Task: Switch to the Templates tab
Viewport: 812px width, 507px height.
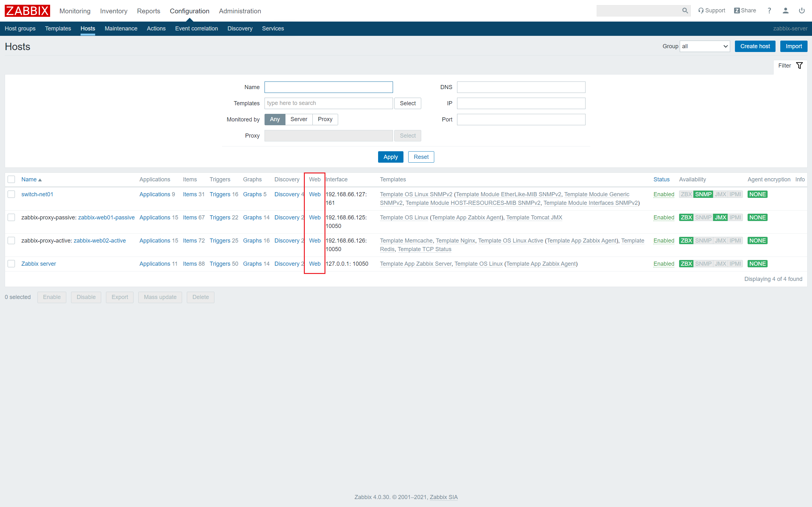Action: point(58,29)
